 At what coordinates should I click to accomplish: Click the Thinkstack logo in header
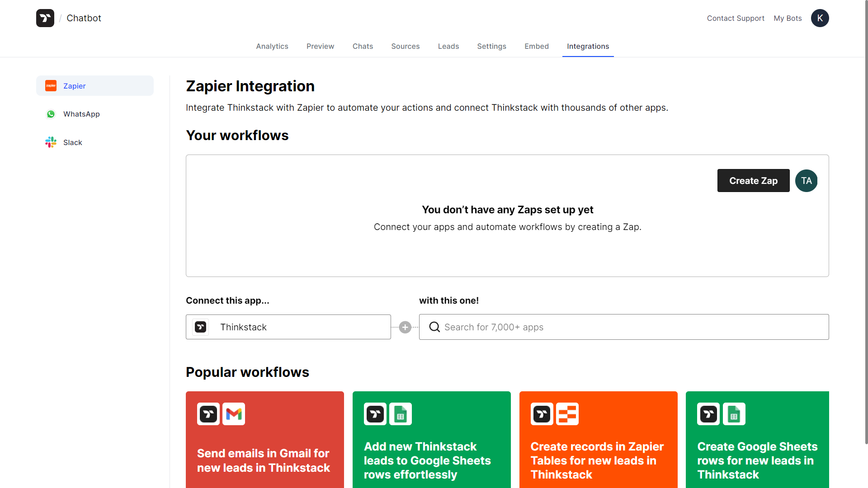(x=45, y=18)
